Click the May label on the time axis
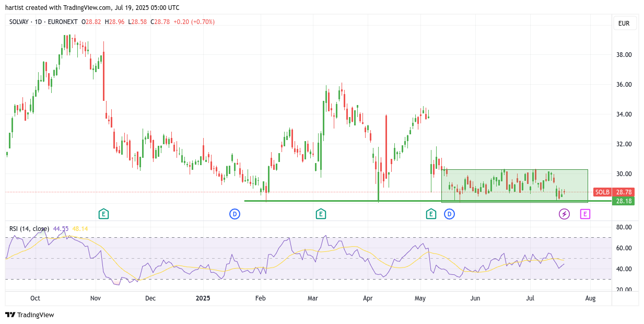The height and width of the screenshot is (324, 644). (420, 298)
